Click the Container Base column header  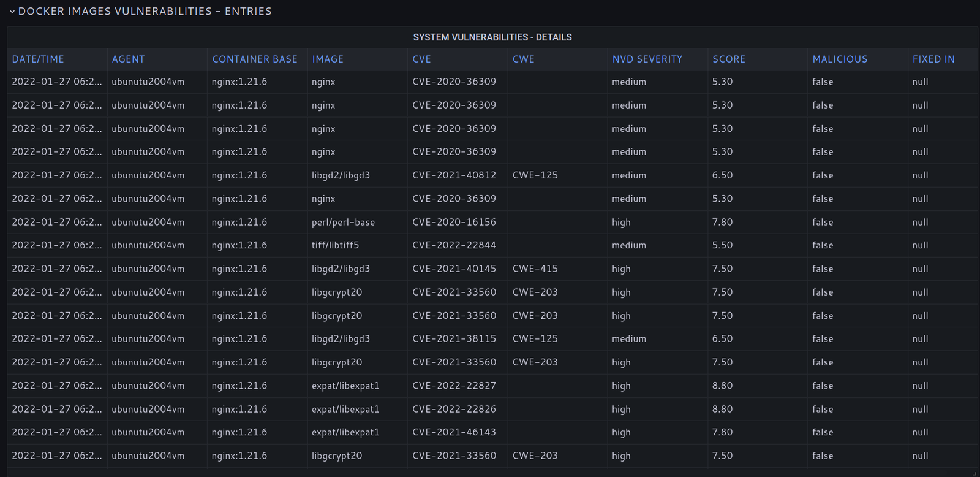point(255,59)
